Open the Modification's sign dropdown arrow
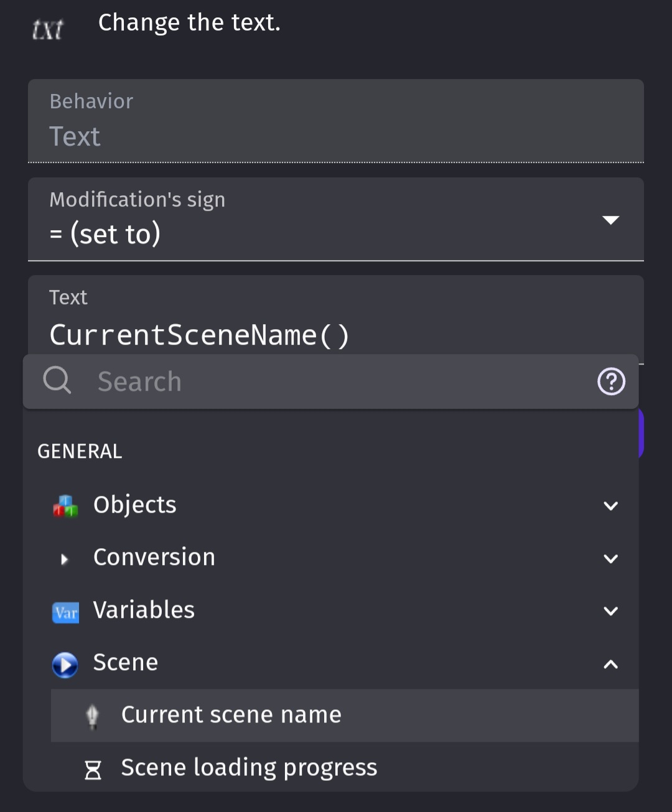 (611, 220)
